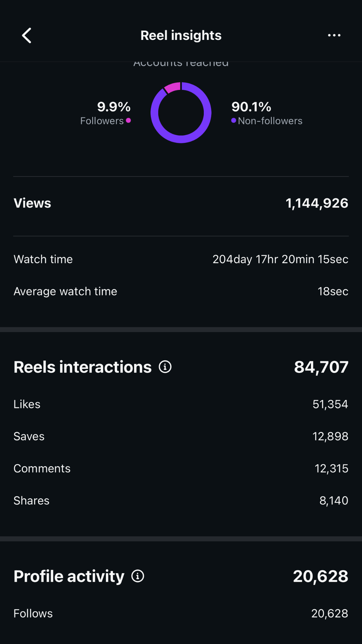Click the pink Followers legend dot
Viewport: 362px width, 644px height.
click(128, 121)
